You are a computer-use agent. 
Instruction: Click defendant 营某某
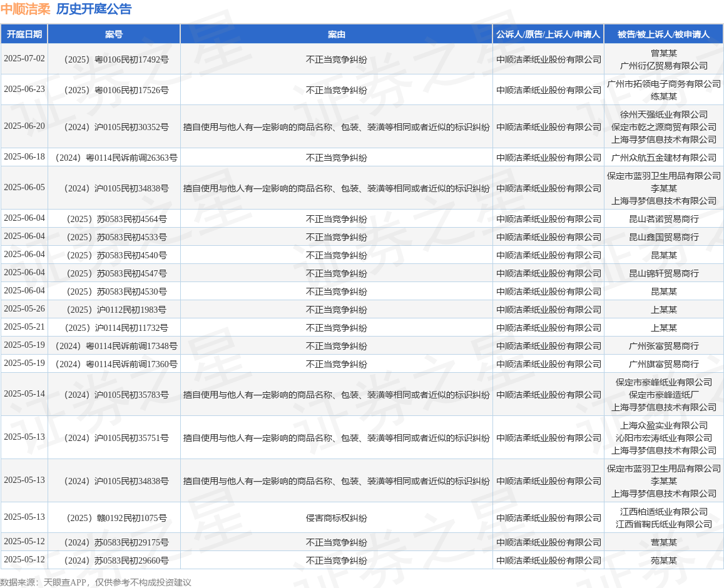pos(663,542)
